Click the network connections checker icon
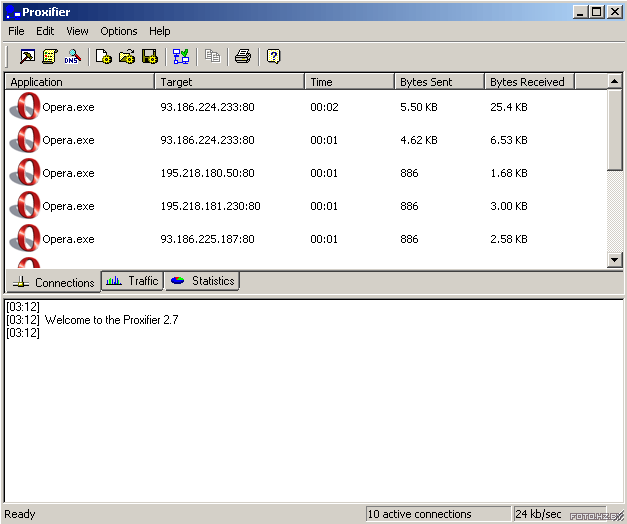This screenshot has width=627, height=524. [x=181, y=56]
